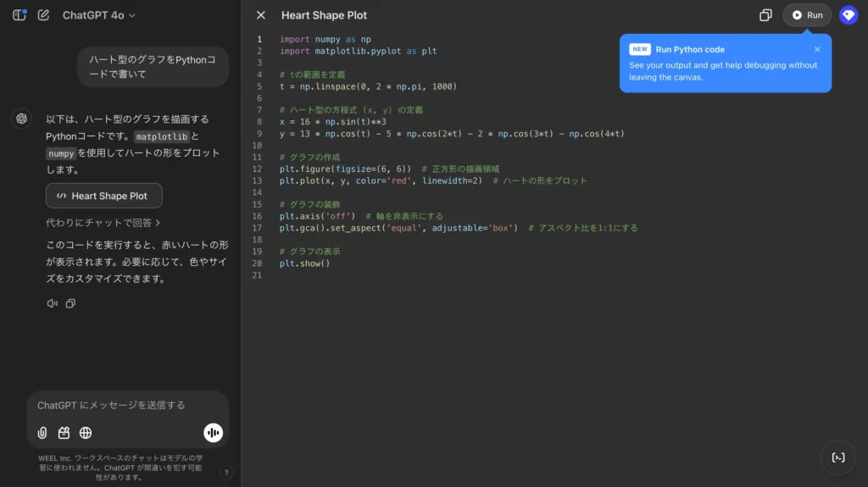Open the ChatGPT 4o model dropdown
The width and height of the screenshot is (868, 487).
[x=98, y=15]
